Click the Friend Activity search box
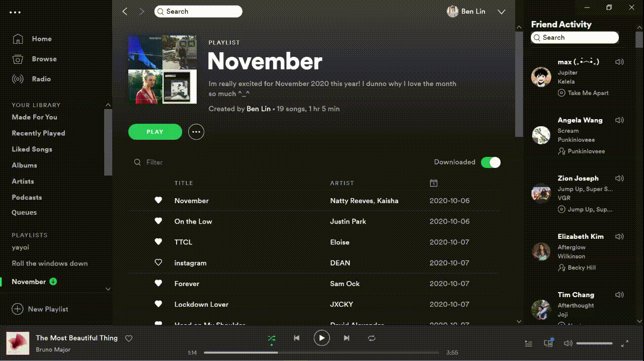This screenshot has width=644, height=361. 575,38
